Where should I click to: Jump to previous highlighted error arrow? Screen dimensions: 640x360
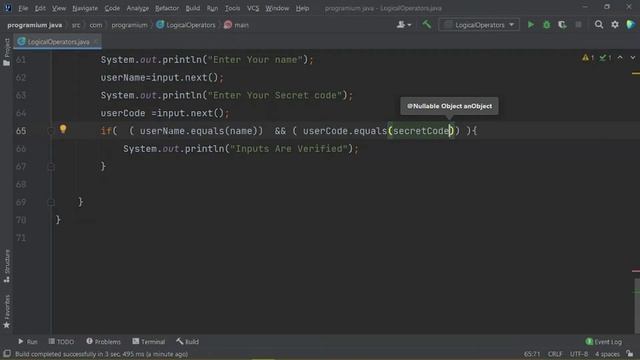click(620, 58)
